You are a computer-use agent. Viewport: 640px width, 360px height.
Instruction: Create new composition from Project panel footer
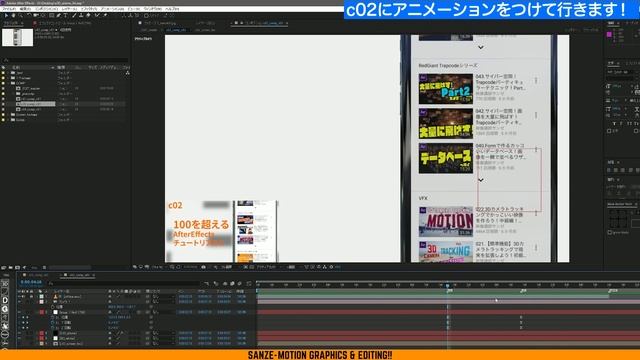tap(18, 267)
